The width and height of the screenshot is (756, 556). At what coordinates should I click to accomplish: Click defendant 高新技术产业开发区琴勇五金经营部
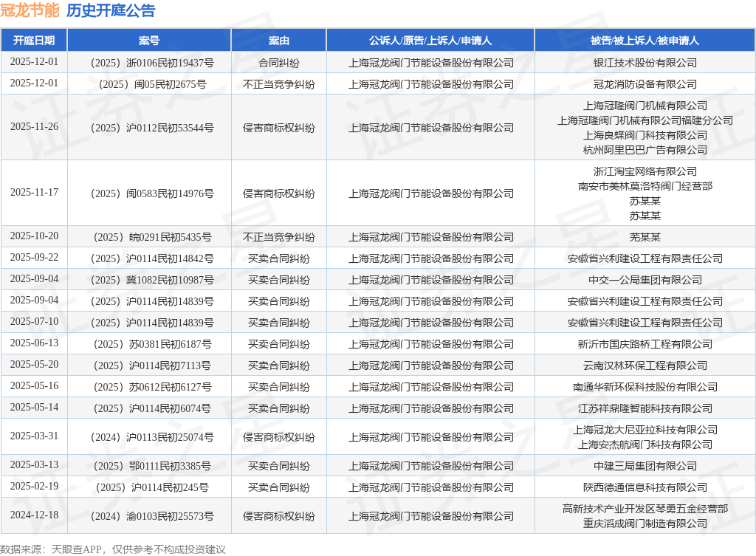click(645, 509)
